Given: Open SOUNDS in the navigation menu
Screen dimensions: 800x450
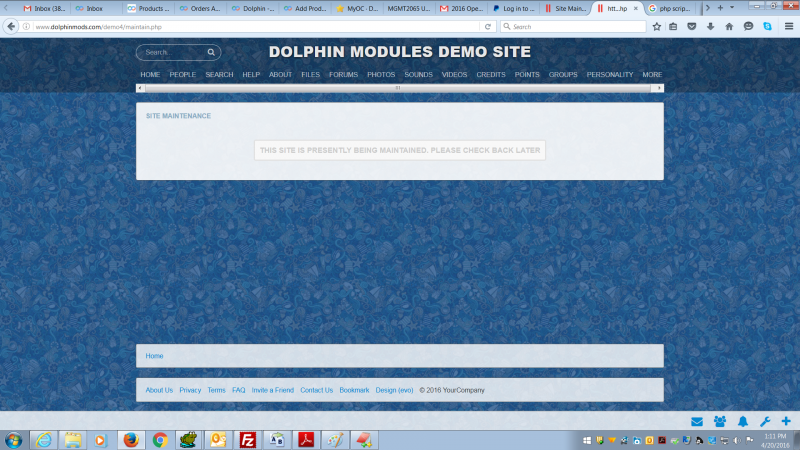Looking at the screenshot, I should [418, 74].
